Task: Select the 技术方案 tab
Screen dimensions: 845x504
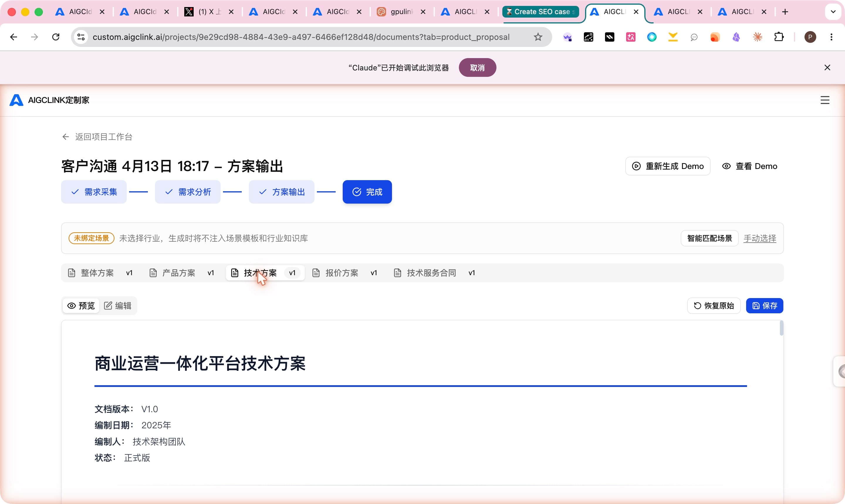Action: click(265, 273)
